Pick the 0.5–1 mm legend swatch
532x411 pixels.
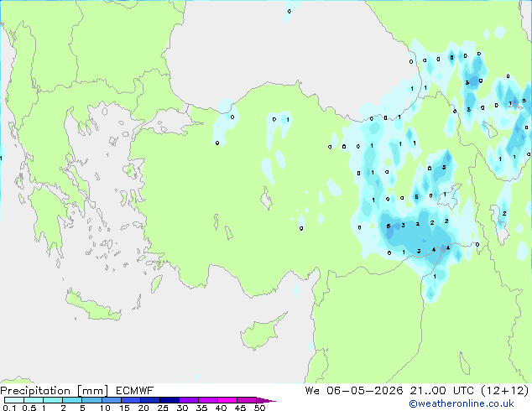pos(34,400)
